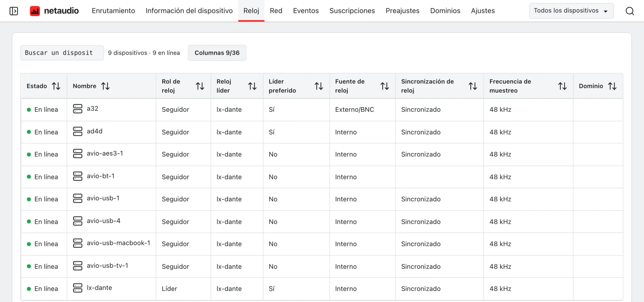Click 48 kHz in ad4d row
Image resolution: width=644 pixels, height=302 pixels.
tap(500, 132)
